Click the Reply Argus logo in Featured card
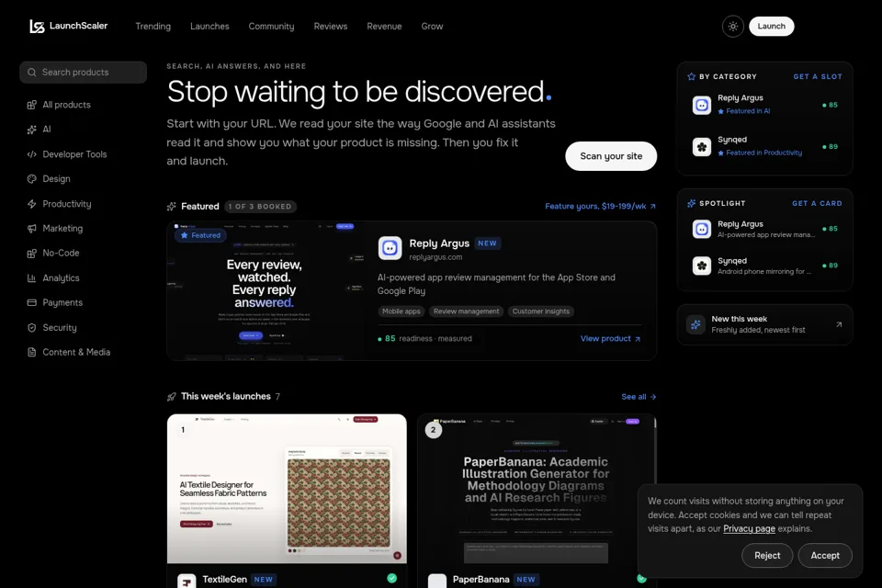This screenshot has height=588, width=882. [390, 248]
